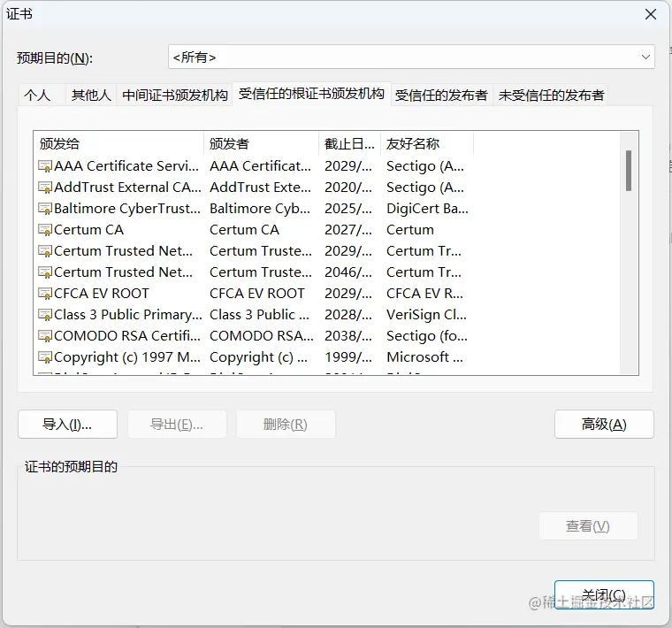This screenshot has height=628, width=672.
Task: Select the AAA Certificate Servi... row
Action: click(x=126, y=166)
